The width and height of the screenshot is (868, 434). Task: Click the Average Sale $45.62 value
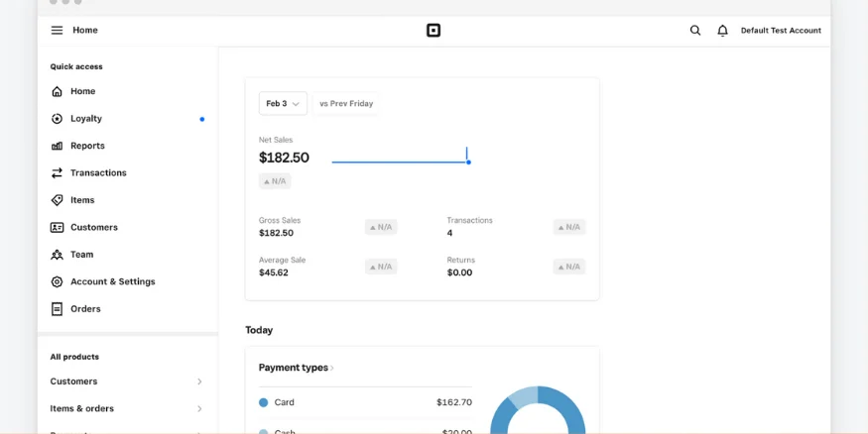click(x=274, y=272)
